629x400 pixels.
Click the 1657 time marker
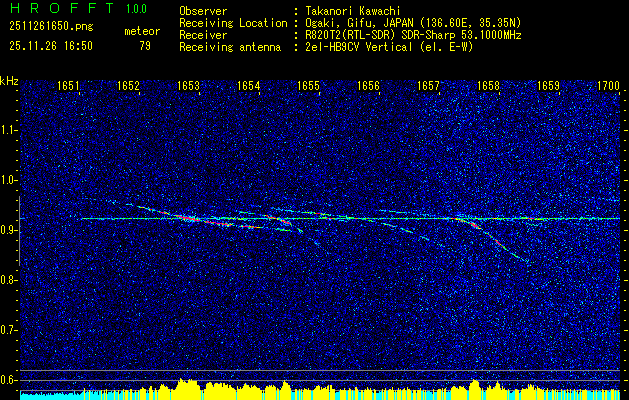428,86
